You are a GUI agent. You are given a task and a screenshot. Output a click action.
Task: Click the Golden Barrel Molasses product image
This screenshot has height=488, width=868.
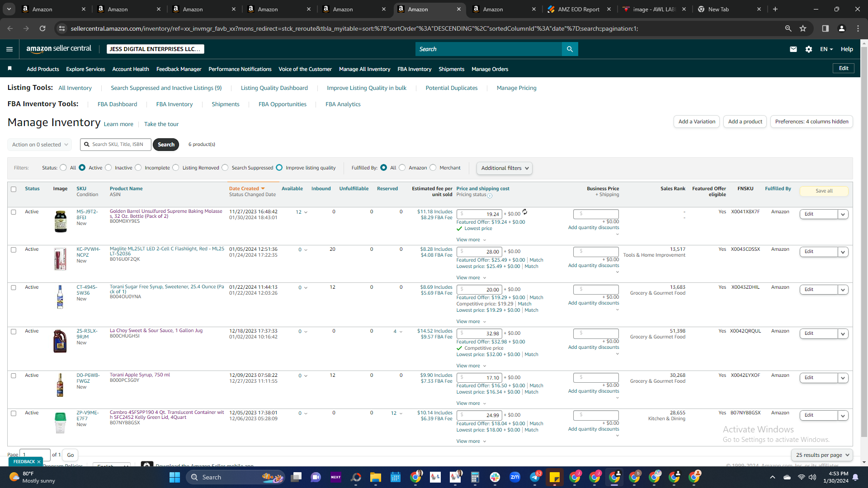pos(60,221)
